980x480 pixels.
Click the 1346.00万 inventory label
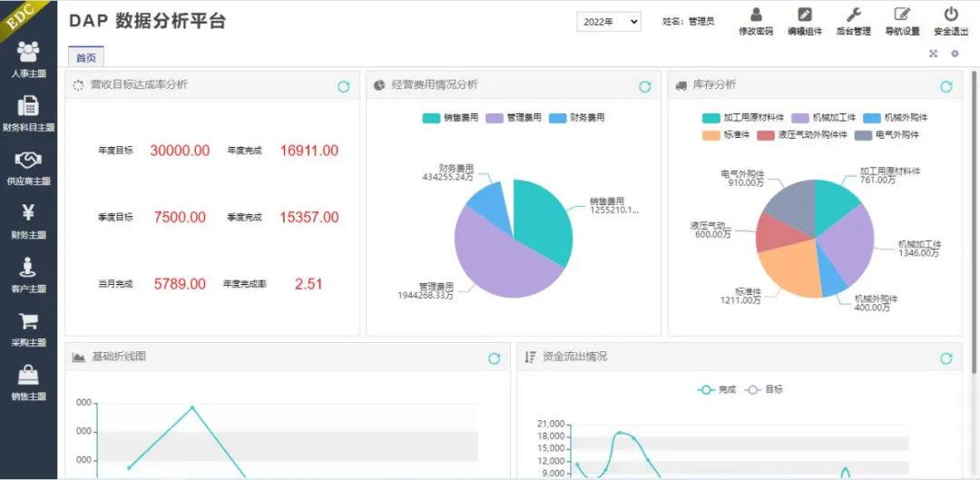tap(918, 253)
